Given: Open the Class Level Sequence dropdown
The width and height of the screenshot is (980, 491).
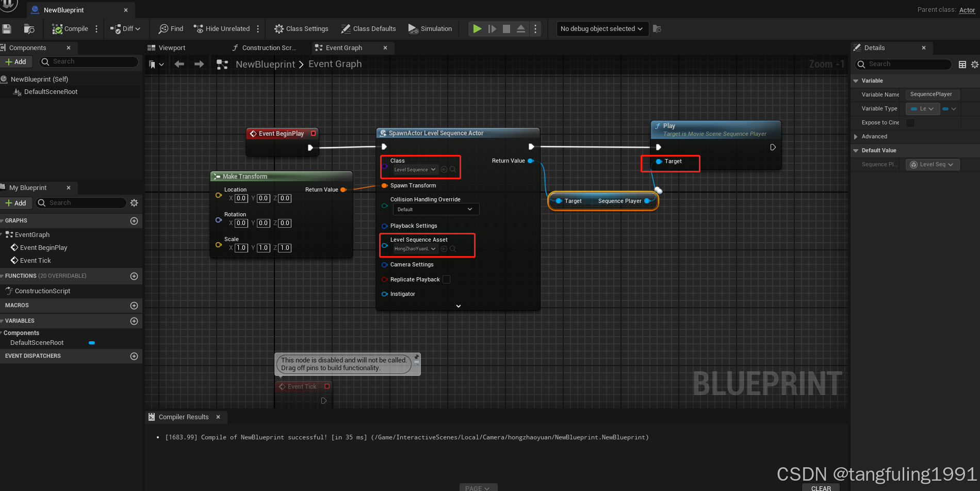Looking at the screenshot, I should pyautogui.click(x=415, y=170).
